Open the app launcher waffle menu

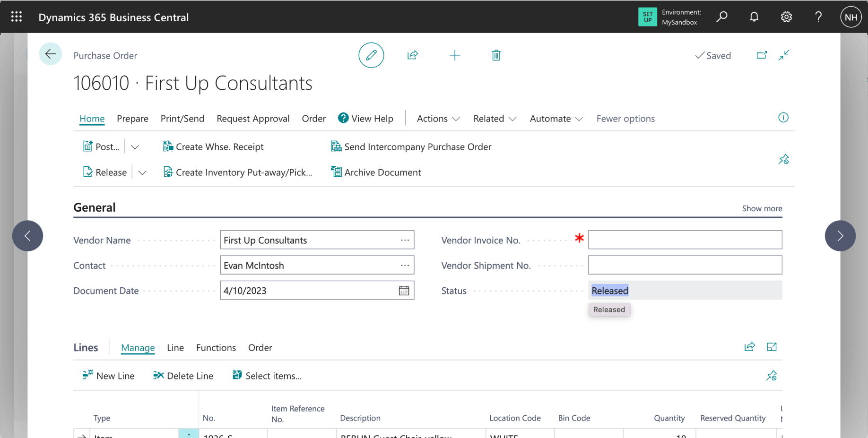click(17, 17)
